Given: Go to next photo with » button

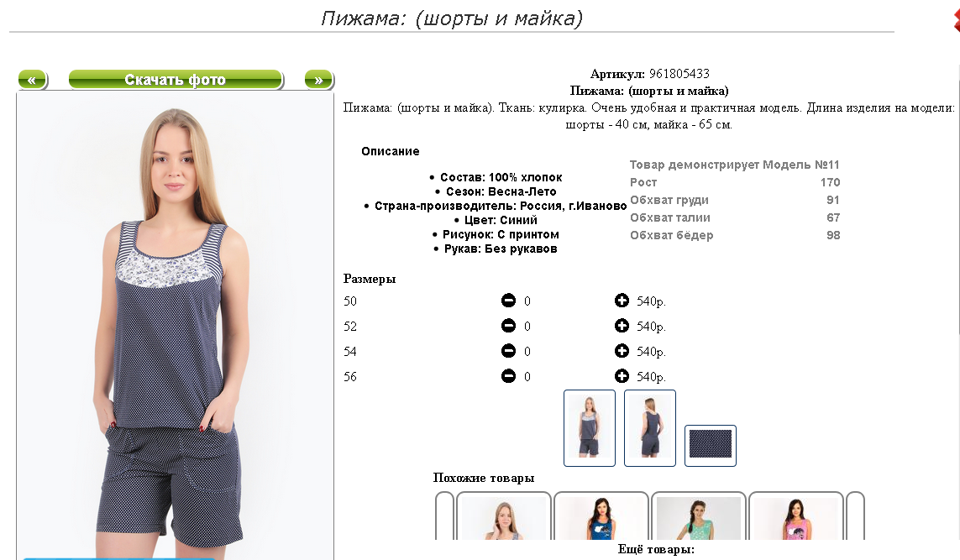Looking at the screenshot, I should [x=318, y=80].
